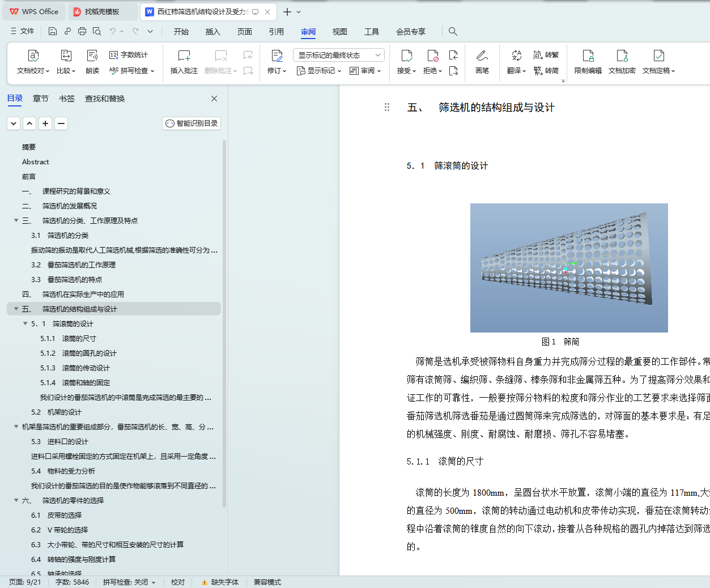The image size is (710, 588).
Task: Click the 智能识别目录 button
Action: 192,123
